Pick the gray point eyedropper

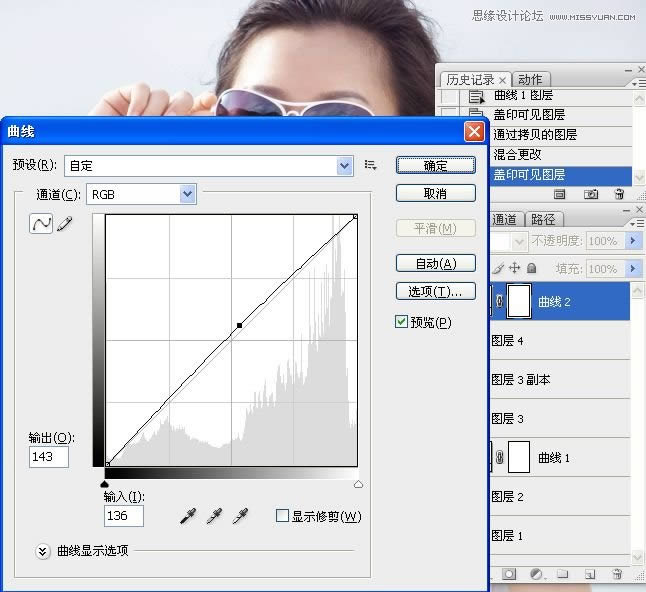click(213, 516)
